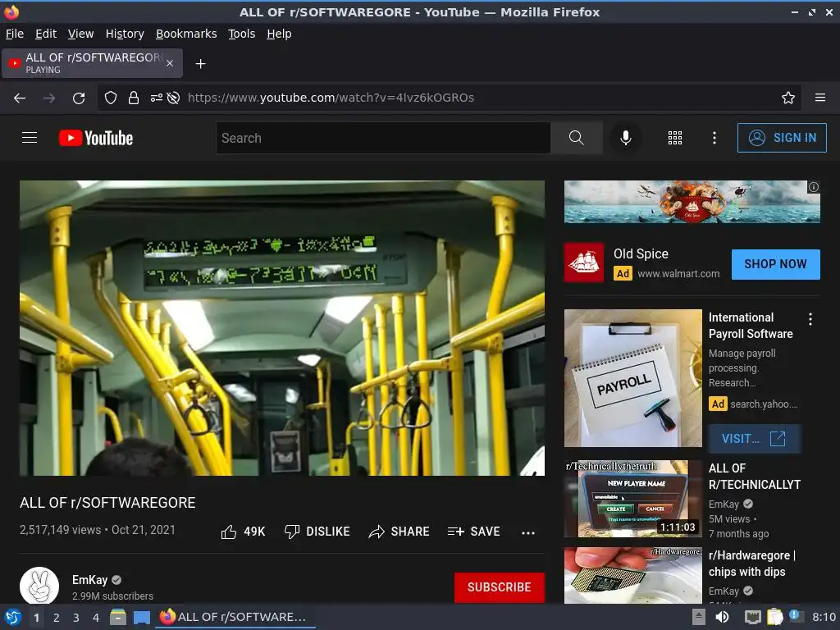
Task: Open ALL OF R/TECHNICALLYT video title
Action: pos(755,477)
